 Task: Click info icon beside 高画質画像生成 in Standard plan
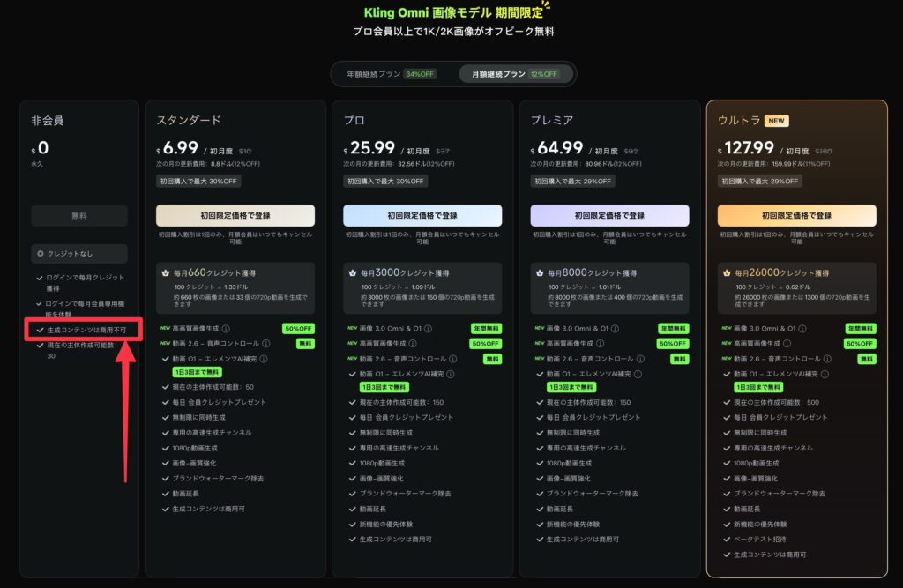tap(226, 329)
